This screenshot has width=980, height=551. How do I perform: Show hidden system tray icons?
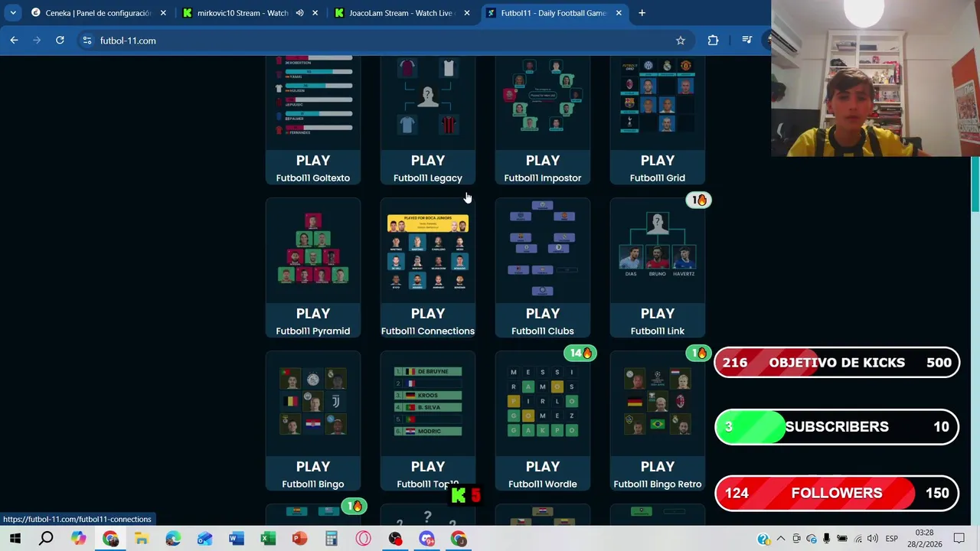point(781,539)
